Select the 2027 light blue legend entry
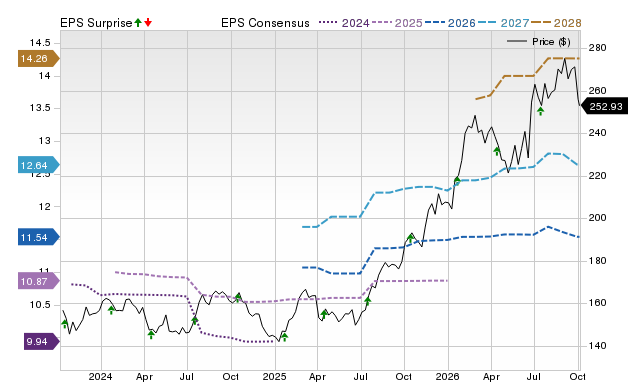This screenshot has height=382, width=640. tap(503, 23)
